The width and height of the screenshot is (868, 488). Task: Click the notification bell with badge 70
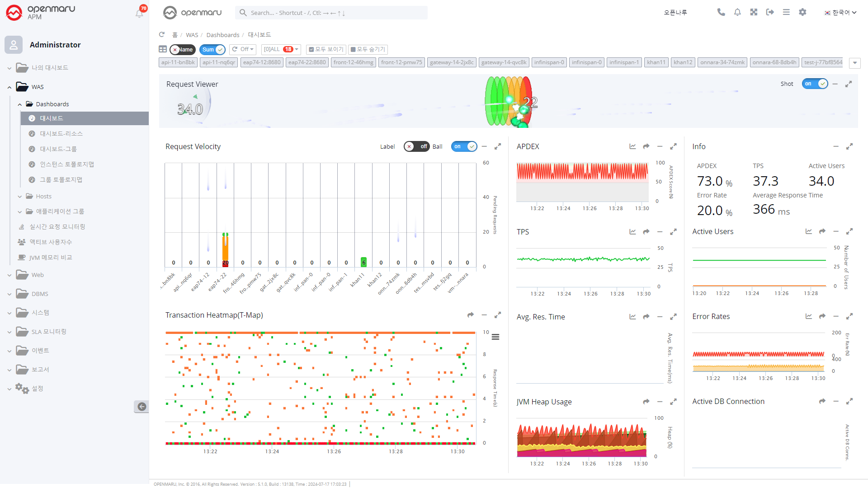point(139,13)
